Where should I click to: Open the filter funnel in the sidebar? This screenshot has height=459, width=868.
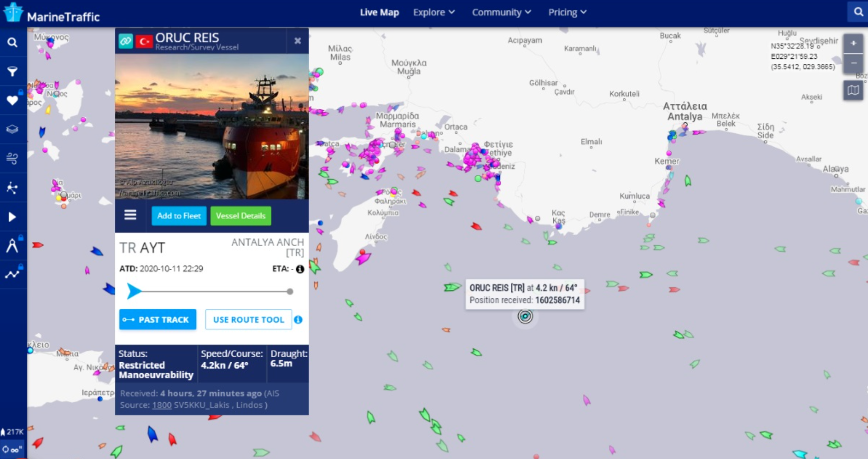12,71
